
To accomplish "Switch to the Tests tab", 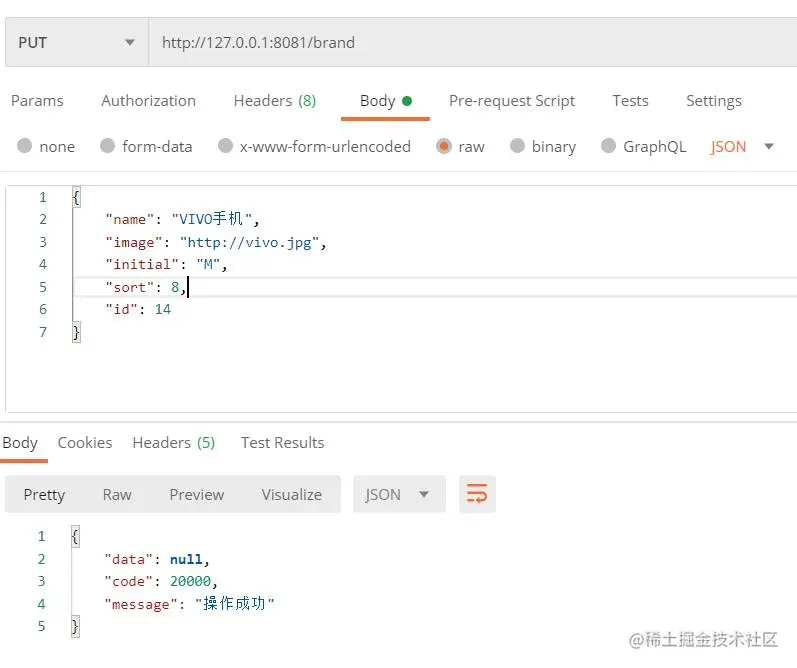I will pos(630,101).
